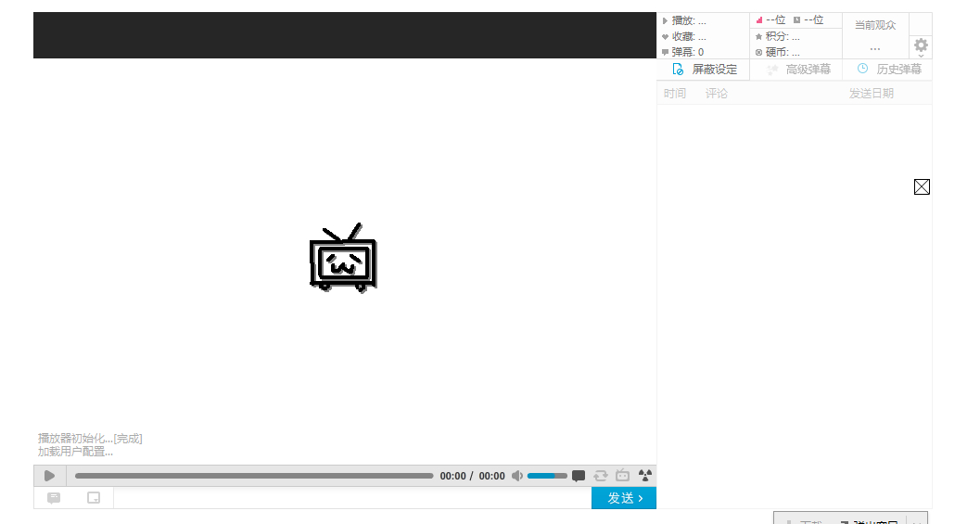Click the 00:00 current time display
980x524 pixels.
click(452, 476)
